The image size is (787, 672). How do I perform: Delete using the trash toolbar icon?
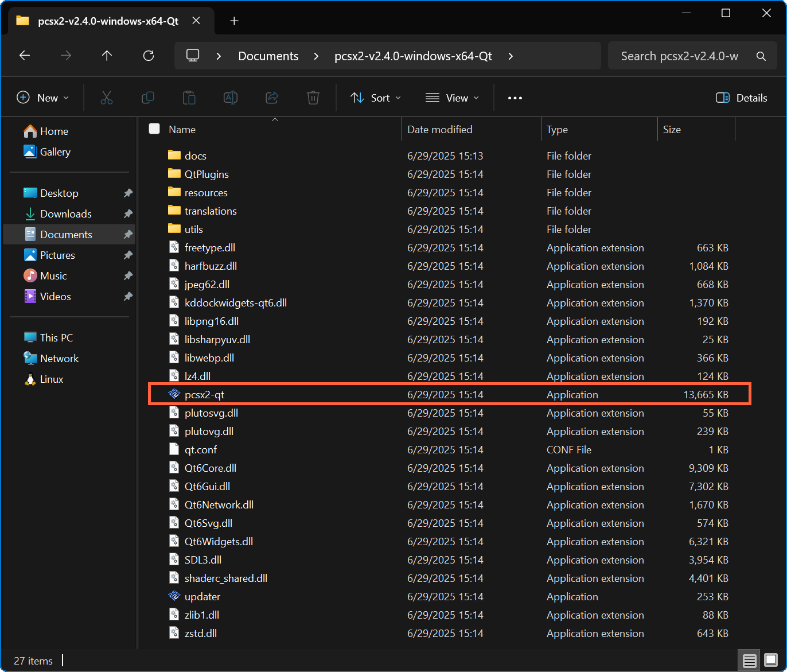tap(313, 98)
